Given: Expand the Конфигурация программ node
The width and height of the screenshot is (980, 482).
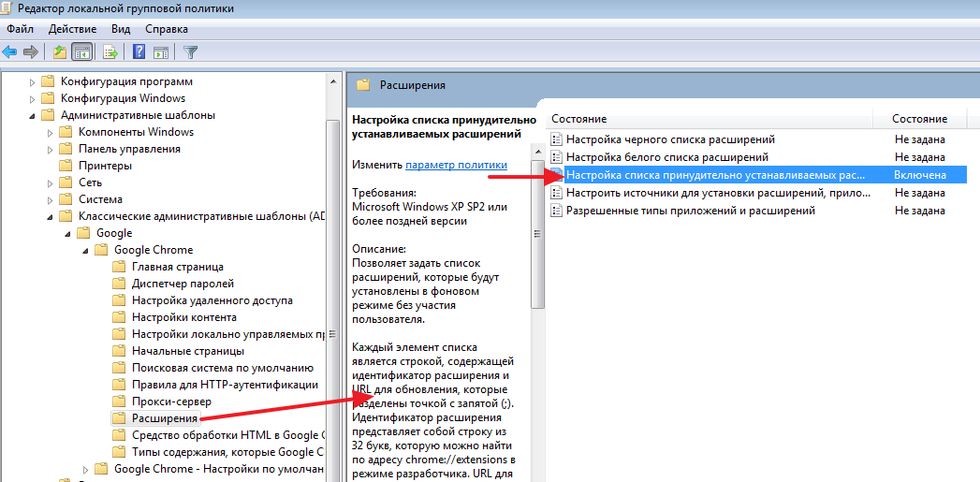Looking at the screenshot, I should [x=33, y=82].
